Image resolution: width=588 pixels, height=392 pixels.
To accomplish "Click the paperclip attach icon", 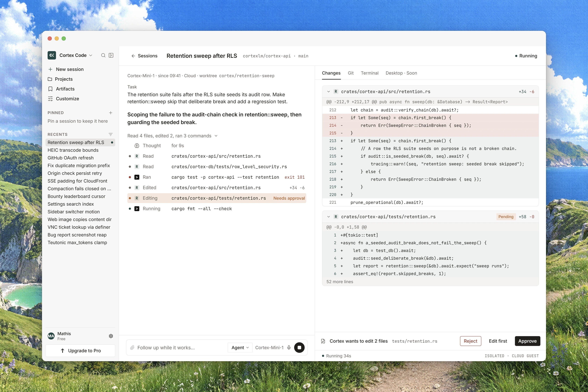I will click(x=132, y=348).
